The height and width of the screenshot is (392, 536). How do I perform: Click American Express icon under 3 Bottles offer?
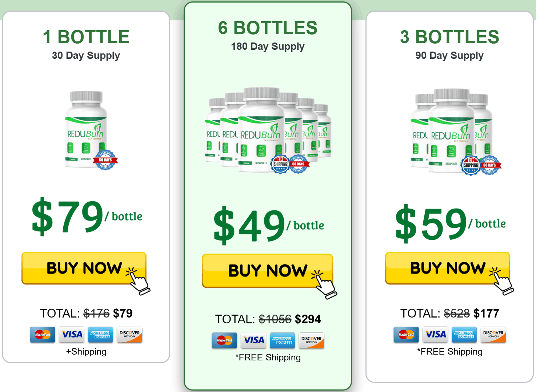pyautogui.click(x=464, y=335)
